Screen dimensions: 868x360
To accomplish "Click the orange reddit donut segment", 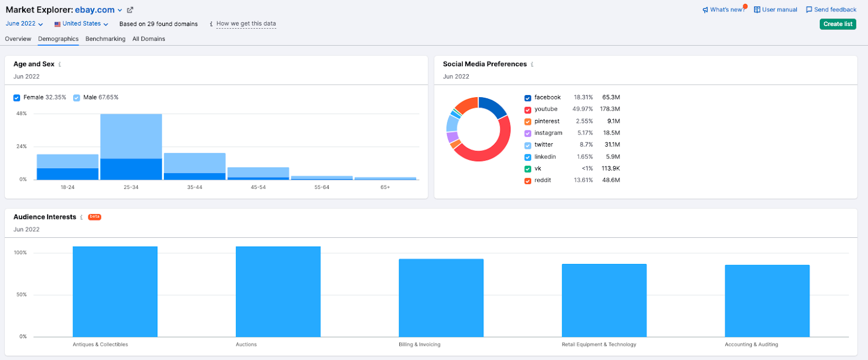I will pos(467,104).
